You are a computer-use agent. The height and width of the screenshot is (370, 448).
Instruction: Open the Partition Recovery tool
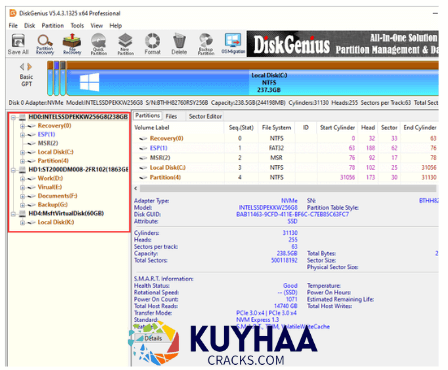[45, 44]
